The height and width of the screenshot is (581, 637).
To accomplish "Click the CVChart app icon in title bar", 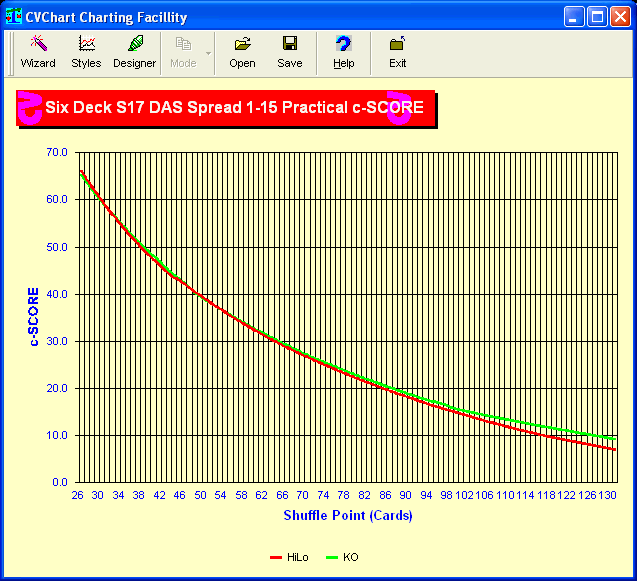I will [x=14, y=17].
